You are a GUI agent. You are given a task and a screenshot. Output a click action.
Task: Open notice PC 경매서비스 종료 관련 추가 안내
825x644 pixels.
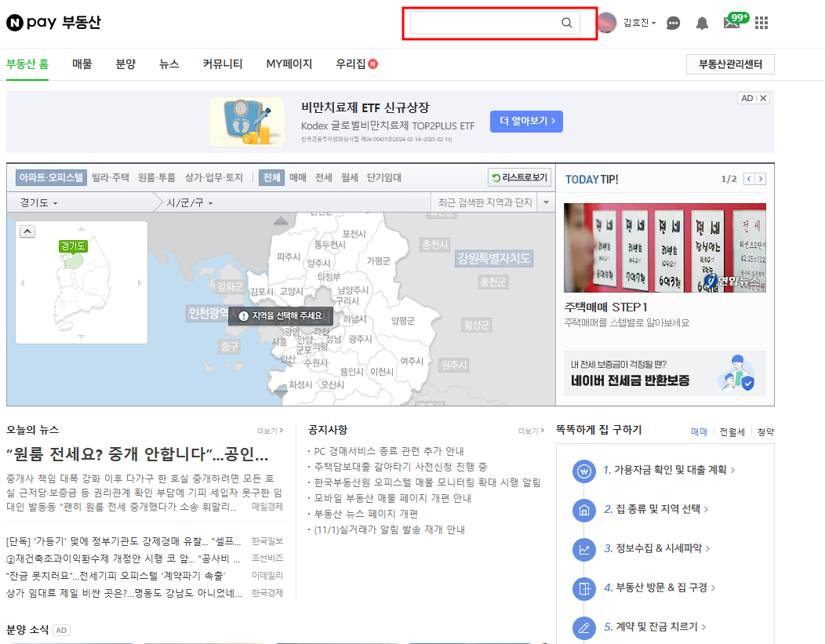(389, 452)
